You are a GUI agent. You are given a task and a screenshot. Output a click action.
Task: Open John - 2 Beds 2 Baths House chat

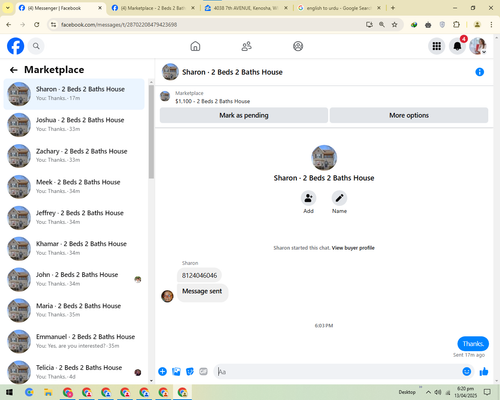point(74,280)
